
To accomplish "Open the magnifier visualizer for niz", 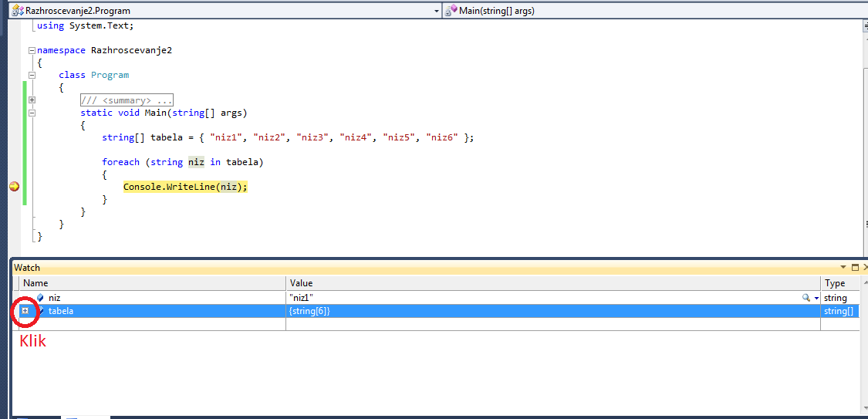I will point(806,298).
